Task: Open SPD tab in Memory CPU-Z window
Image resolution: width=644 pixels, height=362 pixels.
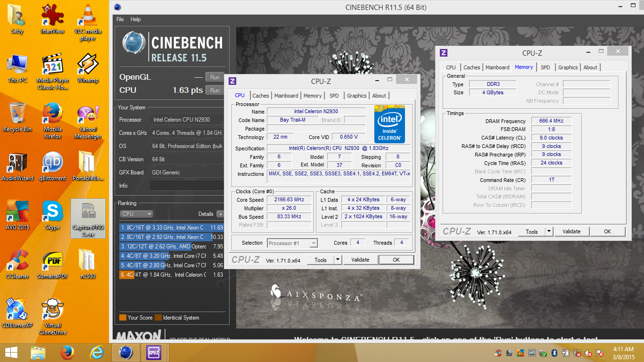Action: [x=545, y=67]
